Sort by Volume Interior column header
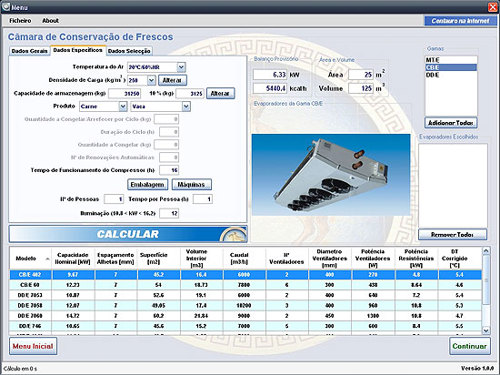500x375 pixels. point(201,258)
